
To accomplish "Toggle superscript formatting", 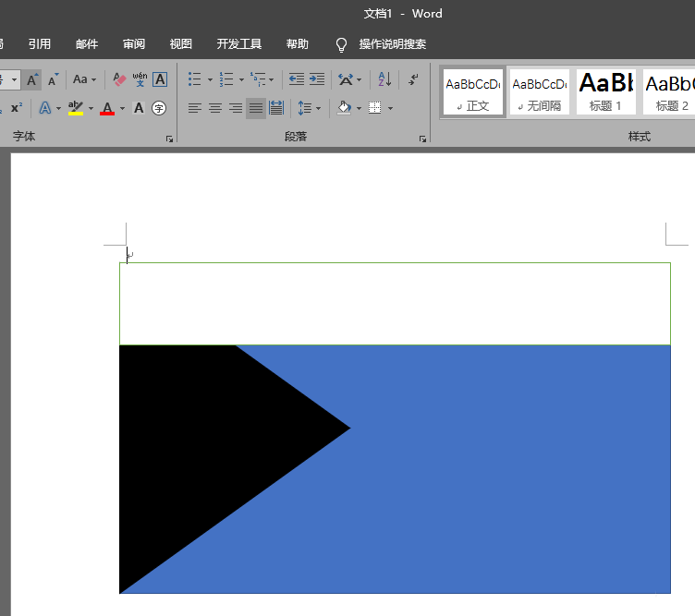I will (x=17, y=108).
